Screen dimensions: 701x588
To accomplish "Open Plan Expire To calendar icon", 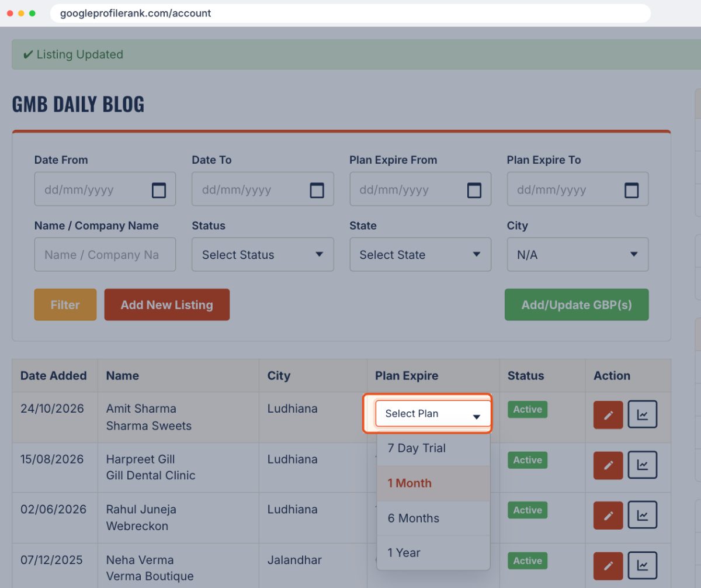I will [631, 190].
